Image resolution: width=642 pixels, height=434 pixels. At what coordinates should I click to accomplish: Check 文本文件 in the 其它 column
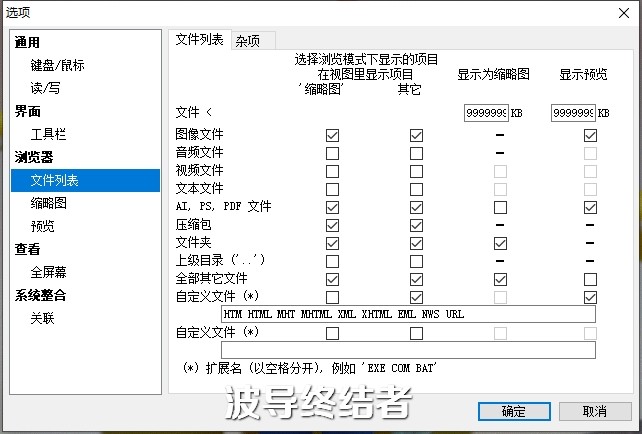tap(416, 190)
